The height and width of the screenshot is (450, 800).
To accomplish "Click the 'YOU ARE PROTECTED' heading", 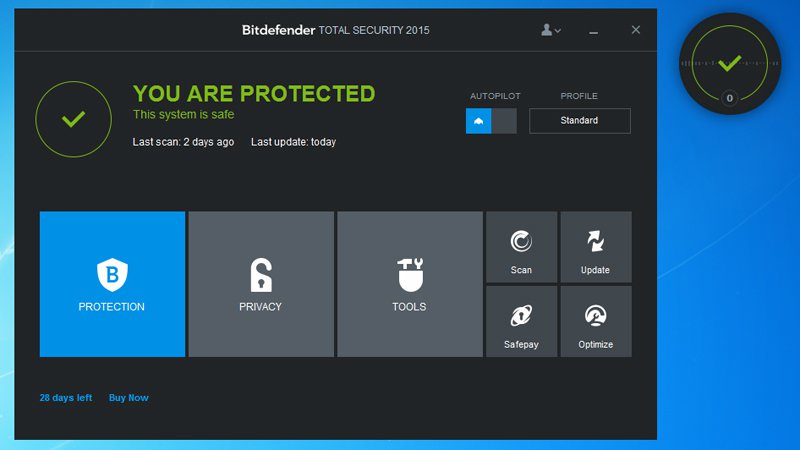I will point(254,94).
